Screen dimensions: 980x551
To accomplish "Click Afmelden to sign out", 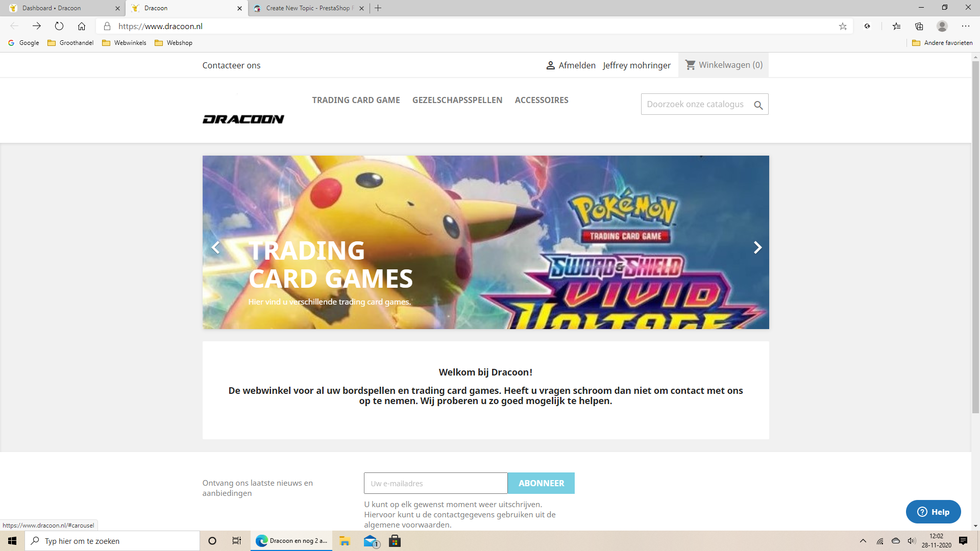I will [x=577, y=65].
